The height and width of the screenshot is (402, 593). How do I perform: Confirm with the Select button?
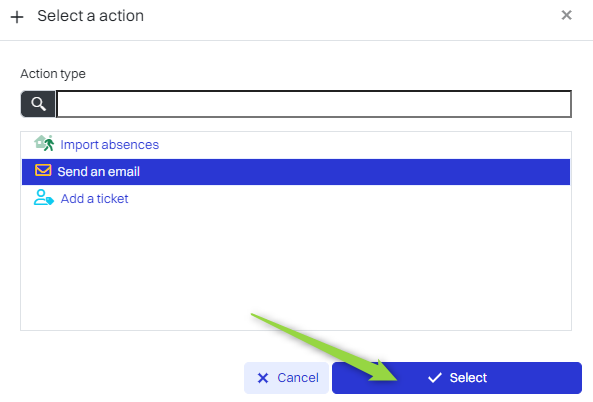click(x=457, y=378)
